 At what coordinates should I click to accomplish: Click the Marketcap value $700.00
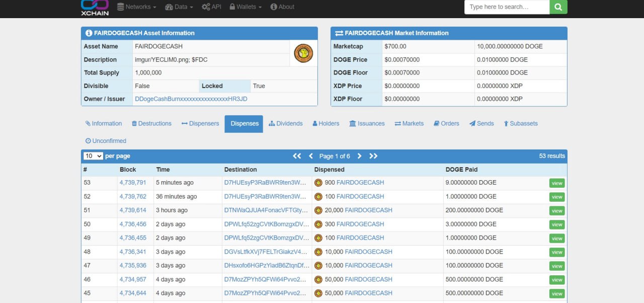click(x=395, y=46)
